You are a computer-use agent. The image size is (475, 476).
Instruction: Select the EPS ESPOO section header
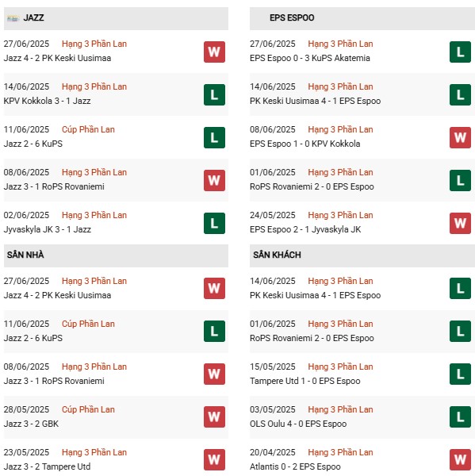362,18
